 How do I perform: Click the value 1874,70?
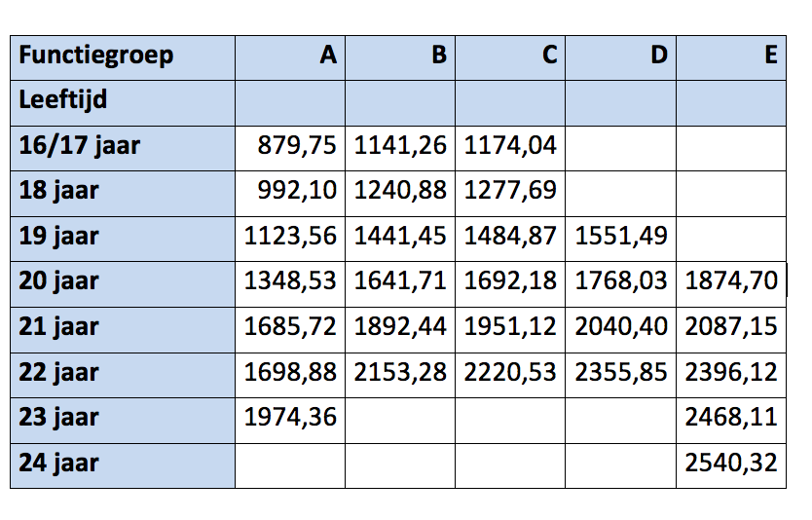point(731,281)
